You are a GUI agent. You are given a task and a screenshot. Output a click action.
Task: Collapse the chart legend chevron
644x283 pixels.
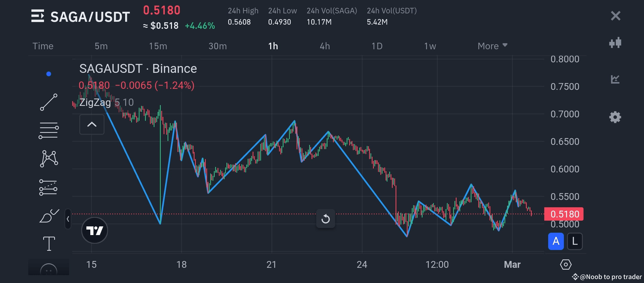click(92, 124)
